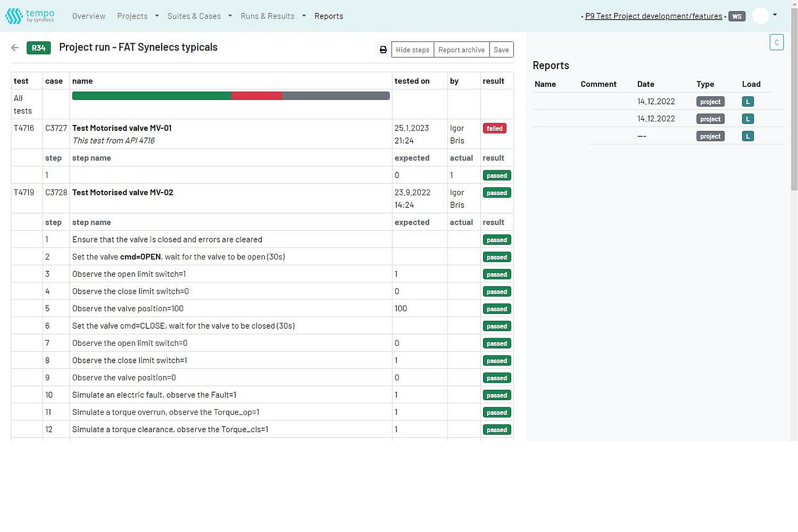Go to the Reports menu item
Viewport: 798px width, 532px height.
tap(329, 16)
